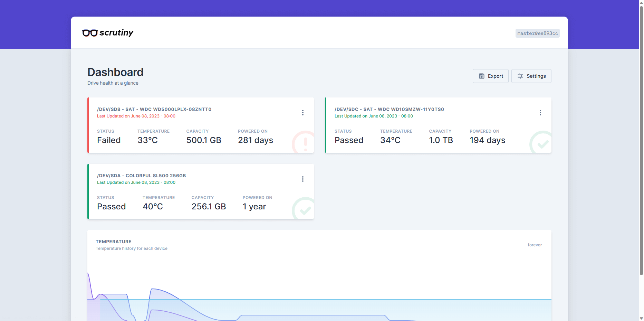Viewport: 644px width, 321px height.
Task: Click the Failed status on /dev/sdb card
Action: 109,140
